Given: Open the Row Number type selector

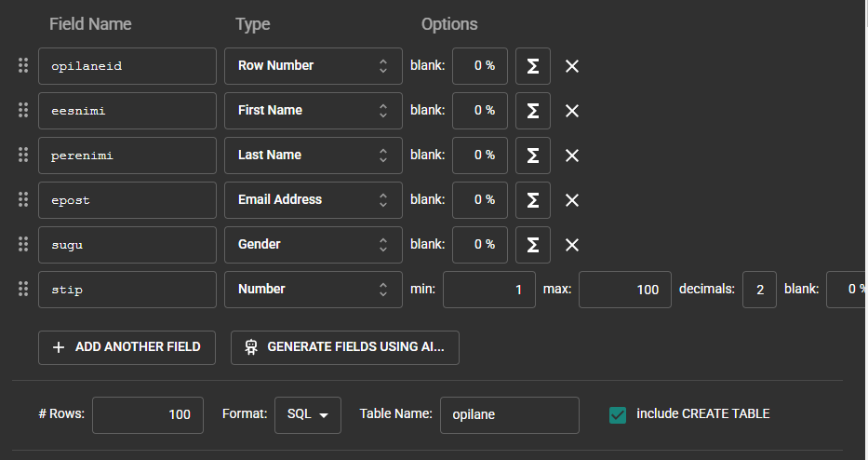Looking at the screenshot, I should pos(313,66).
